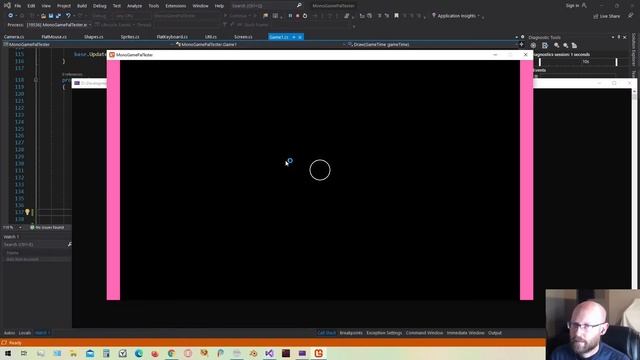Open Visual Studio from the taskbar
The width and height of the screenshot is (640, 360).
point(269,353)
